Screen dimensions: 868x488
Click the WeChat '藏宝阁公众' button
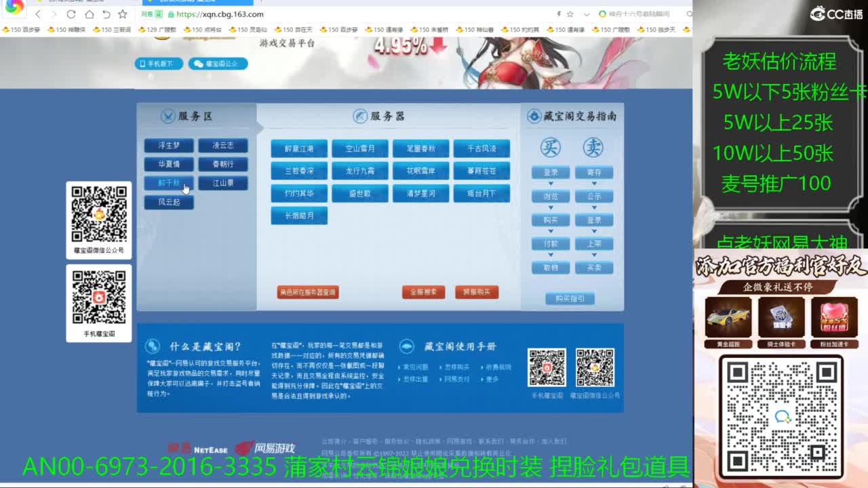218,64
